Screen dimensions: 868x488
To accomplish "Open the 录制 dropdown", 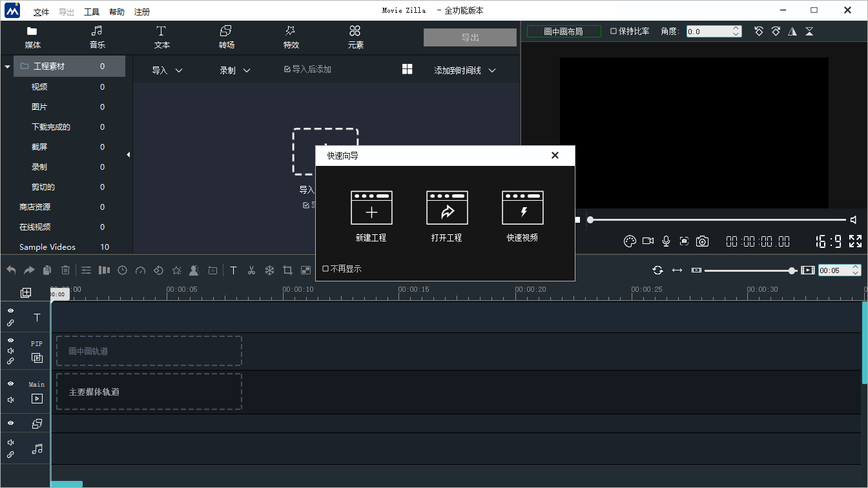I will click(x=235, y=70).
